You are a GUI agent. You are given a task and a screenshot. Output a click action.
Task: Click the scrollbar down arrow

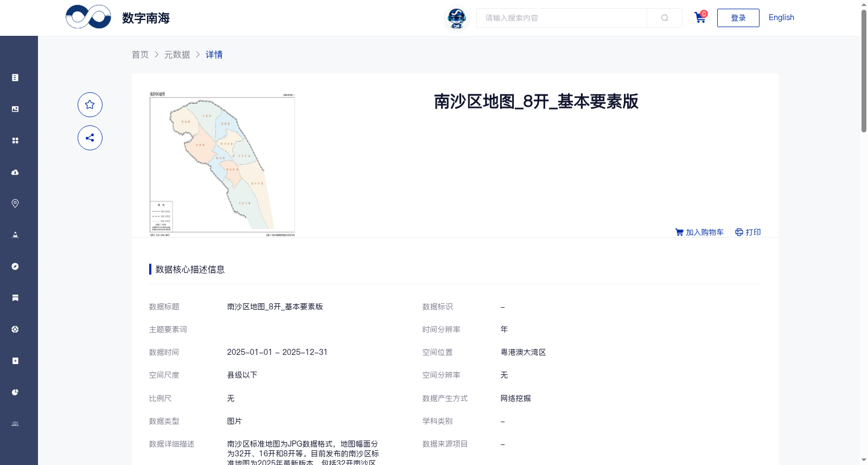(x=864, y=460)
